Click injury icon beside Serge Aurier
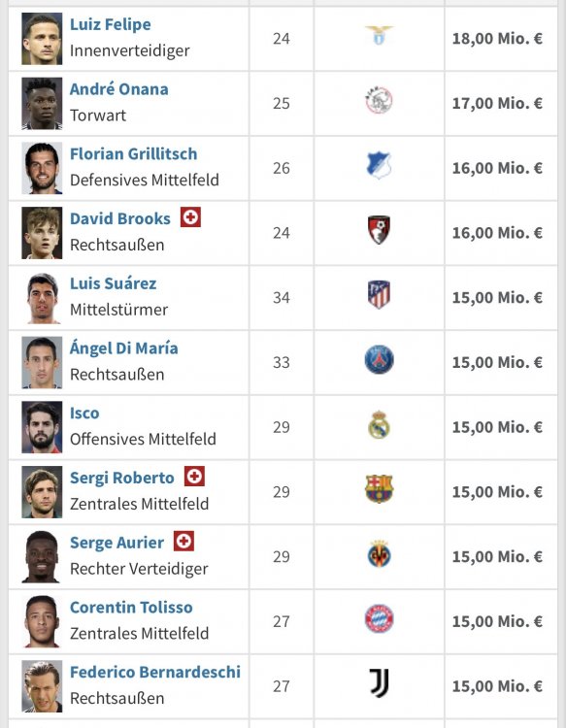This screenshot has height=728, width=566. pyautogui.click(x=183, y=541)
